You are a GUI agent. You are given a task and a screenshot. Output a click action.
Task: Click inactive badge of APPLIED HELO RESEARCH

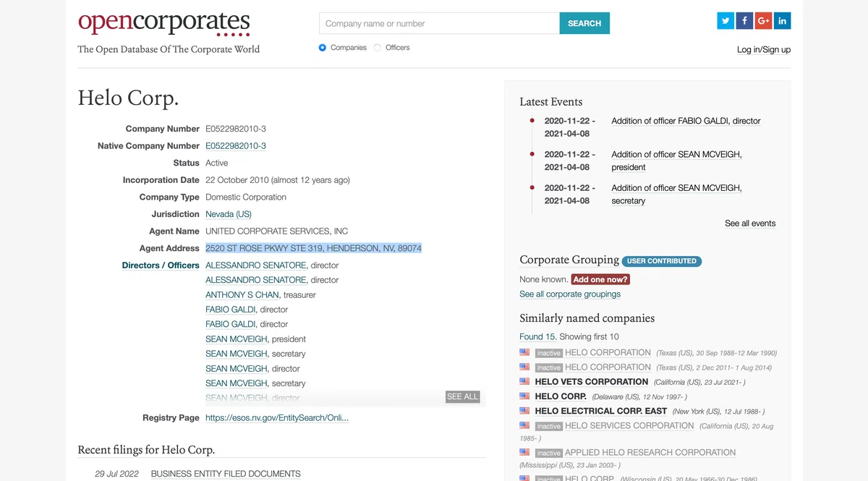(549, 454)
